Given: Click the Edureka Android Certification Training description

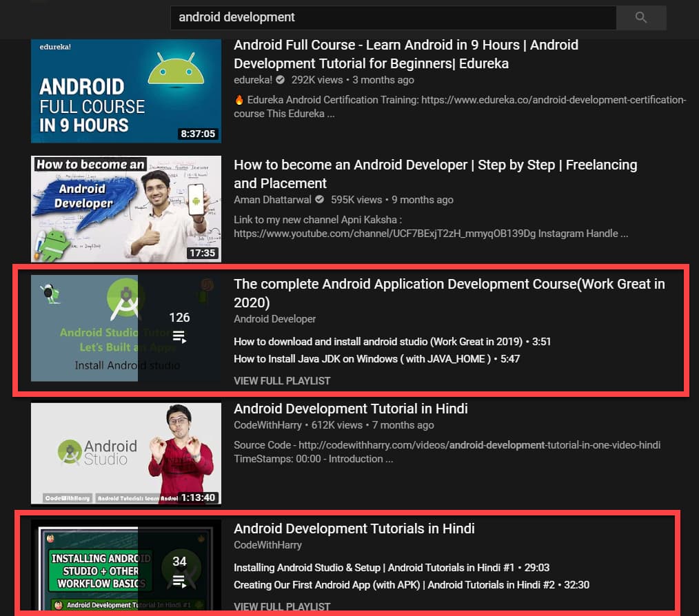Looking at the screenshot, I should click(460, 107).
